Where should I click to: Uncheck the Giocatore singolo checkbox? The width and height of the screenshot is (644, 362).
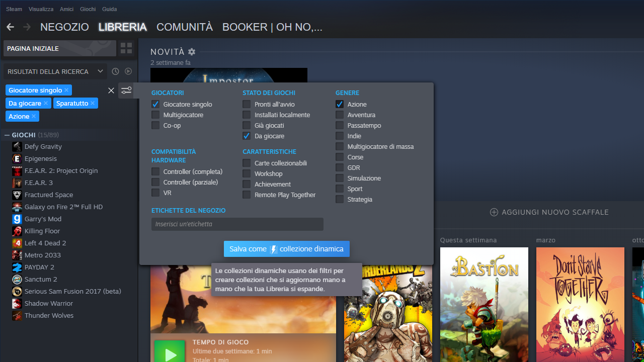coord(155,104)
